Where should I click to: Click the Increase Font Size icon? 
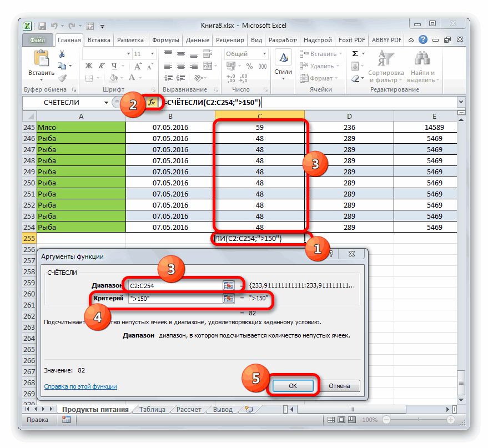[138, 66]
